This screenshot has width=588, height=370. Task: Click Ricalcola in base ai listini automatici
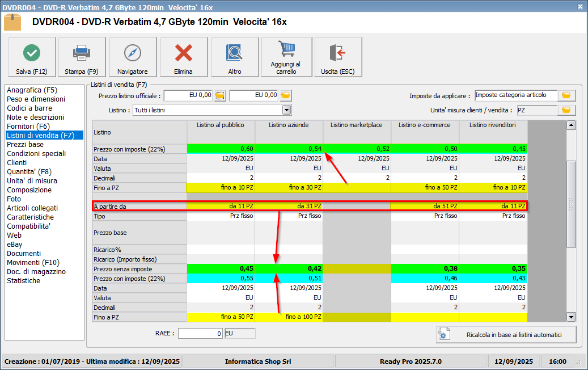[505, 335]
